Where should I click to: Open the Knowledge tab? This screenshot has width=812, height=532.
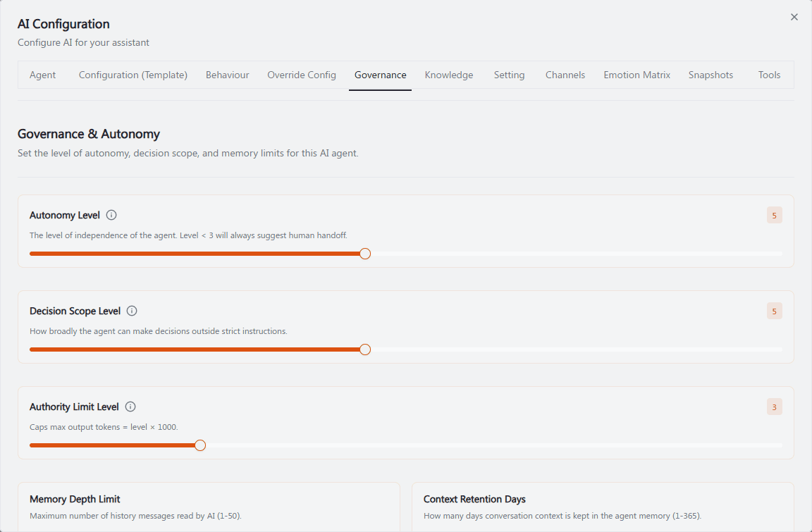click(x=449, y=75)
